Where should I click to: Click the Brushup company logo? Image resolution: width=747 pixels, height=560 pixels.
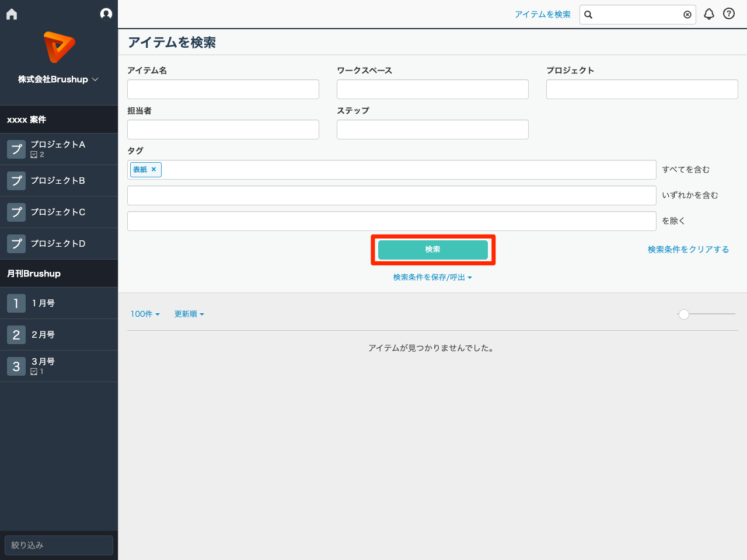click(x=59, y=47)
